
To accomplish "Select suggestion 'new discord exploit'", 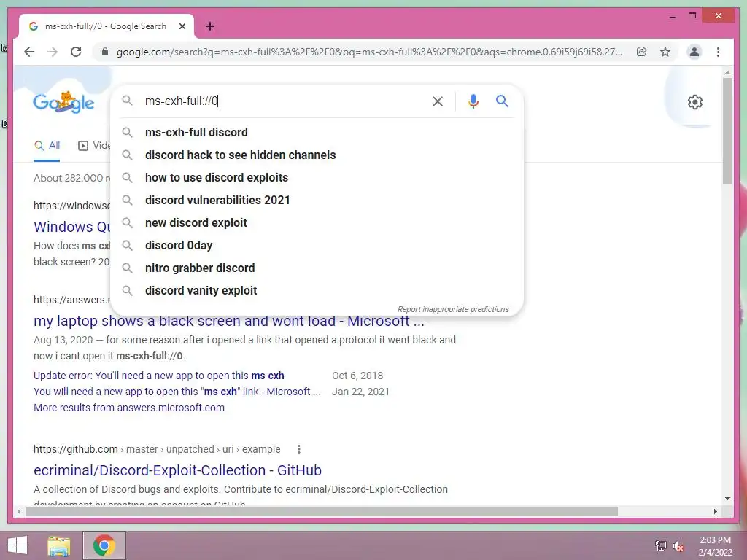I will click(317, 223).
